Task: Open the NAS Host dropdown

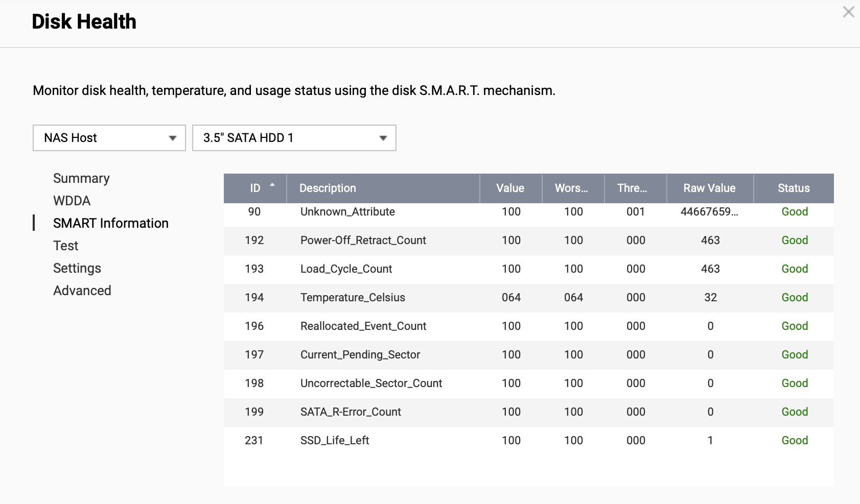Action: click(109, 138)
